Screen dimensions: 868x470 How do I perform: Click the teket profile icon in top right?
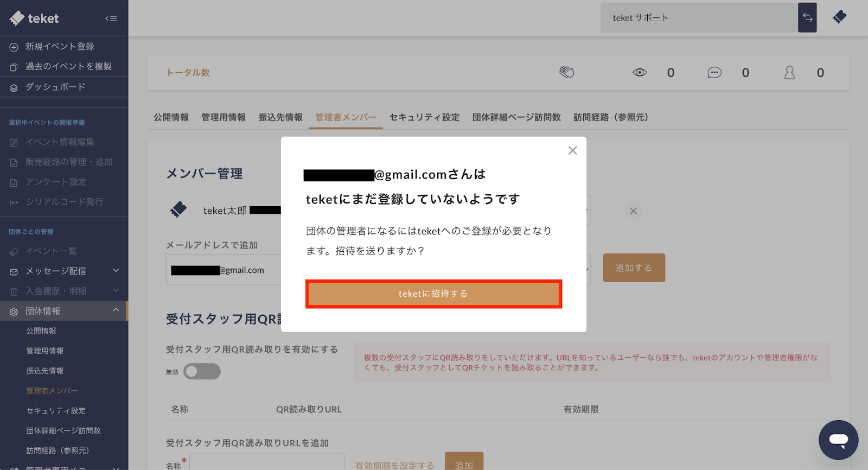[840, 17]
